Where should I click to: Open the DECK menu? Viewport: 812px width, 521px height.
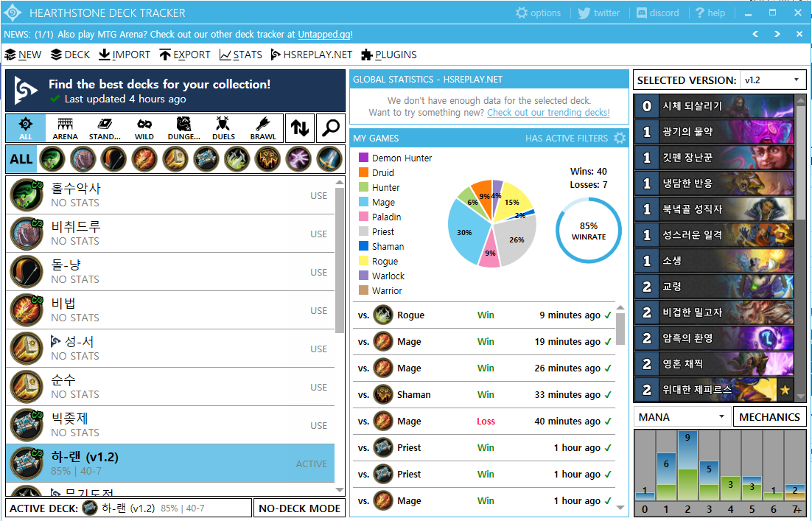tap(71, 55)
